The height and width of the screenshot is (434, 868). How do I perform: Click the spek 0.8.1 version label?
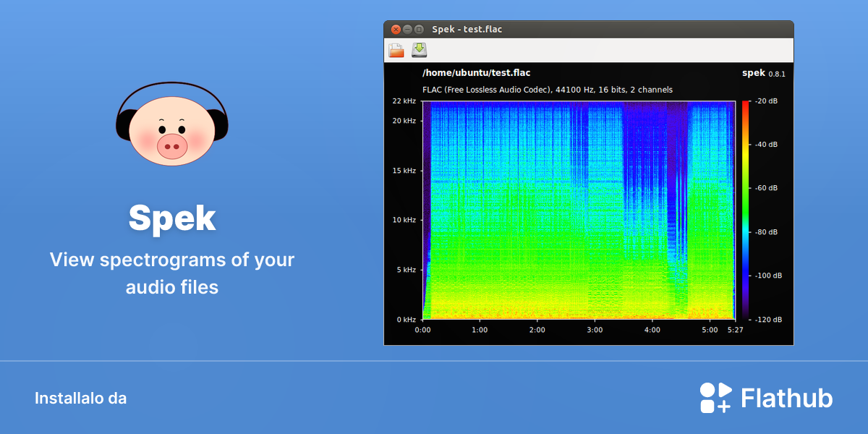pyautogui.click(x=764, y=73)
